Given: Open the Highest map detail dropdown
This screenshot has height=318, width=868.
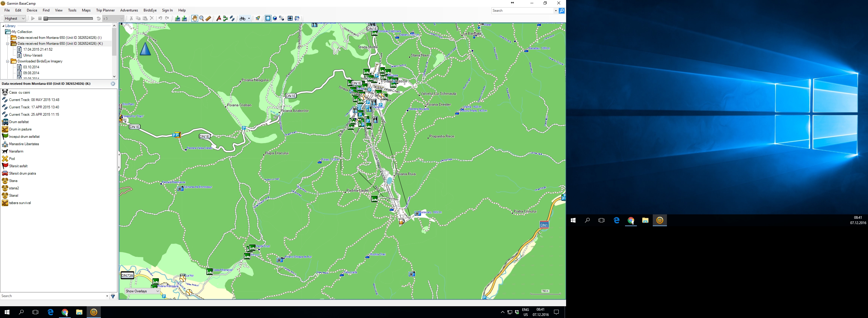Looking at the screenshot, I should 15,19.
